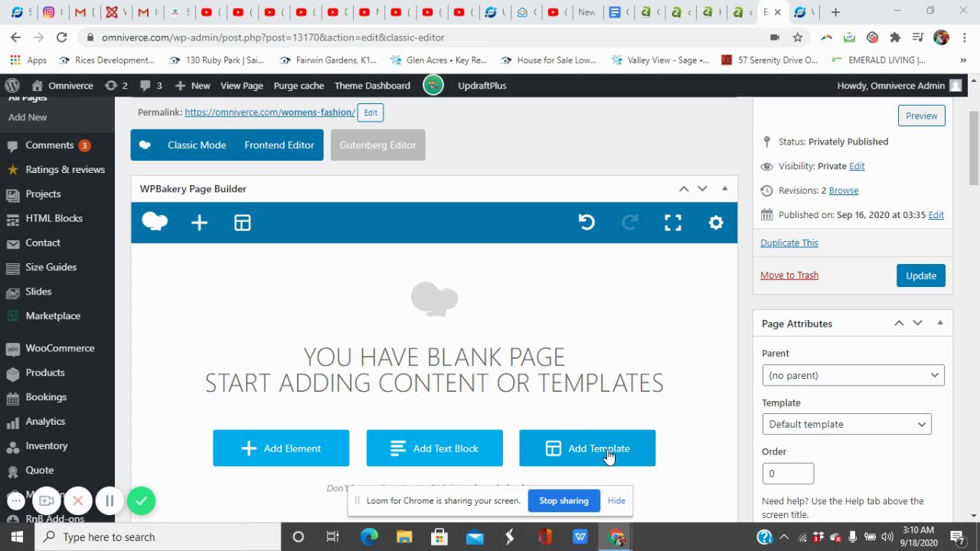Open the womens-fashion permalink
The image size is (980, 551).
(269, 112)
